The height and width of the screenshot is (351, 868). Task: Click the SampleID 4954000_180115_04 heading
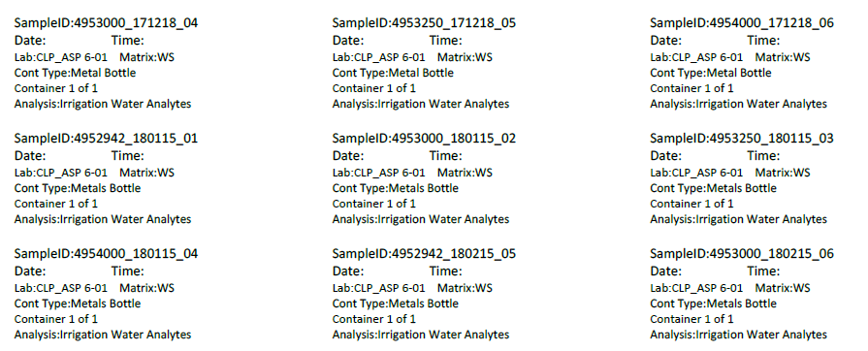point(106,254)
